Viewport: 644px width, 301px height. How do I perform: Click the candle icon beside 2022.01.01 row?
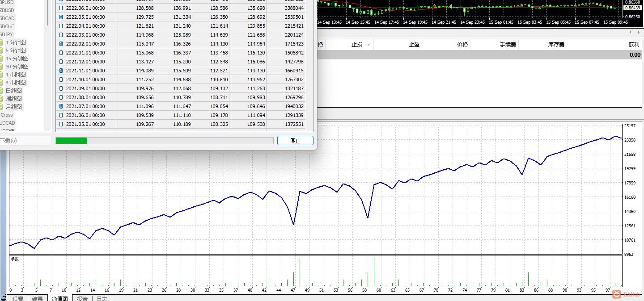tap(61, 53)
